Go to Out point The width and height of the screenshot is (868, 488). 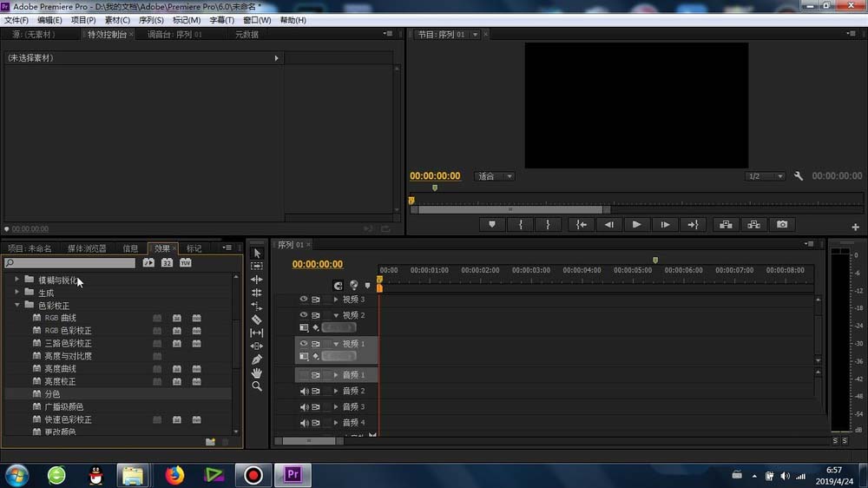(x=693, y=224)
